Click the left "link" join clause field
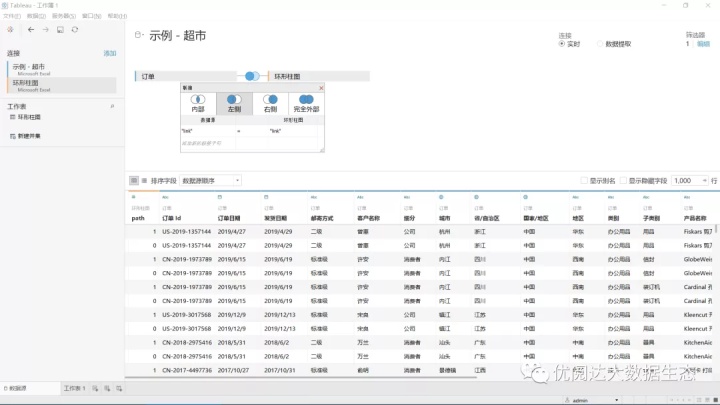Screen dimensions: 720x405 pyautogui.click(x=208, y=131)
